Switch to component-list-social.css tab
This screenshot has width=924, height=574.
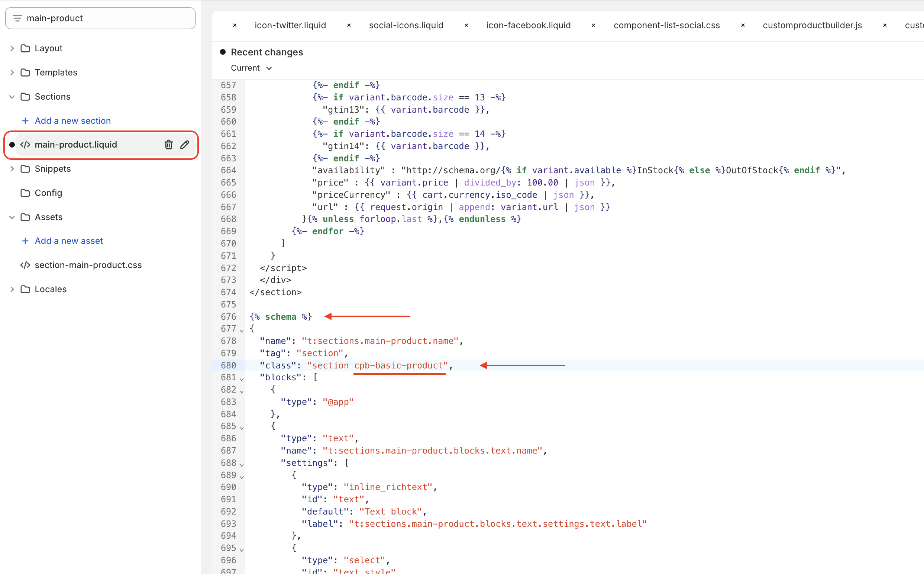(x=667, y=25)
